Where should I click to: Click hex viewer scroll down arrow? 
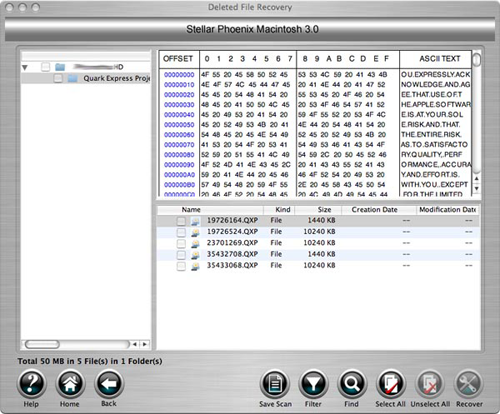tap(477, 188)
